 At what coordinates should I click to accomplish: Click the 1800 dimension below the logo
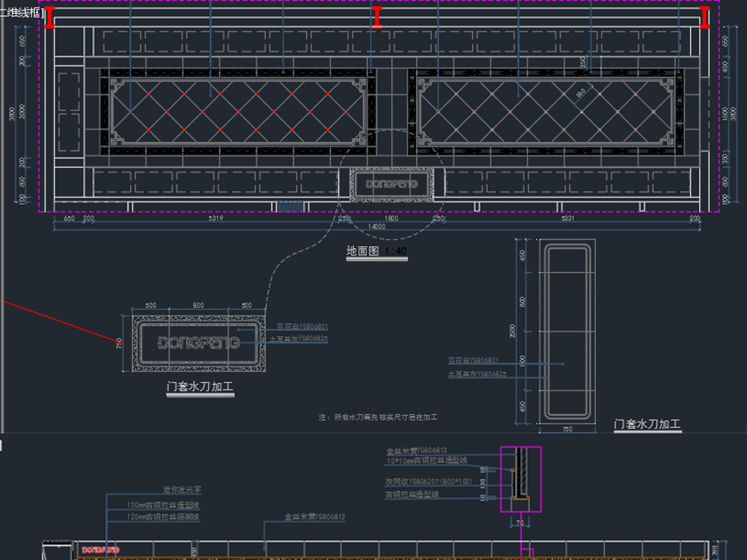[391, 218]
